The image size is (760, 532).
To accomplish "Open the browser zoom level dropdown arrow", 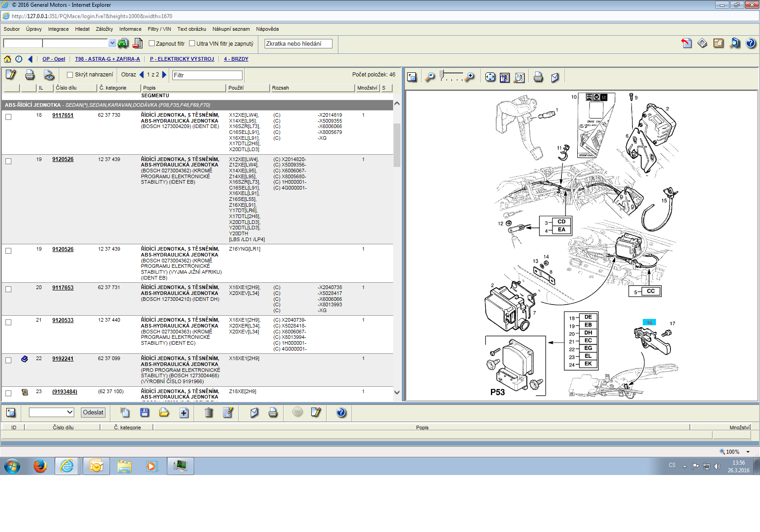I will tap(748, 451).
